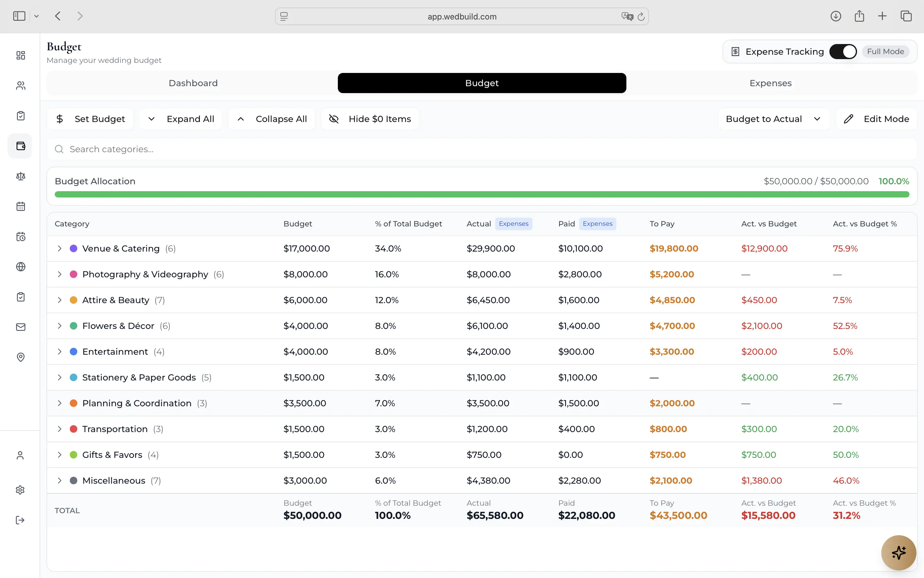Click the Safari sidebar toggle icon
The width and height of the screenshot is (924, 578).
19,16
